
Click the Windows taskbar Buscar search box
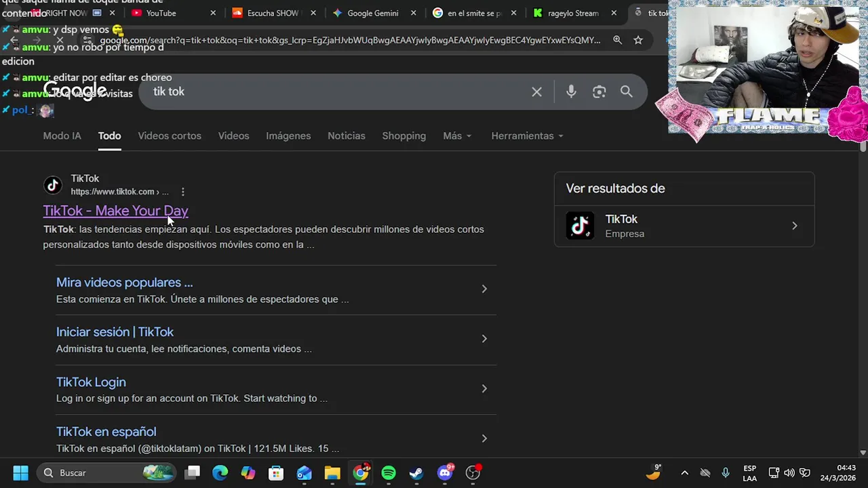106,472
